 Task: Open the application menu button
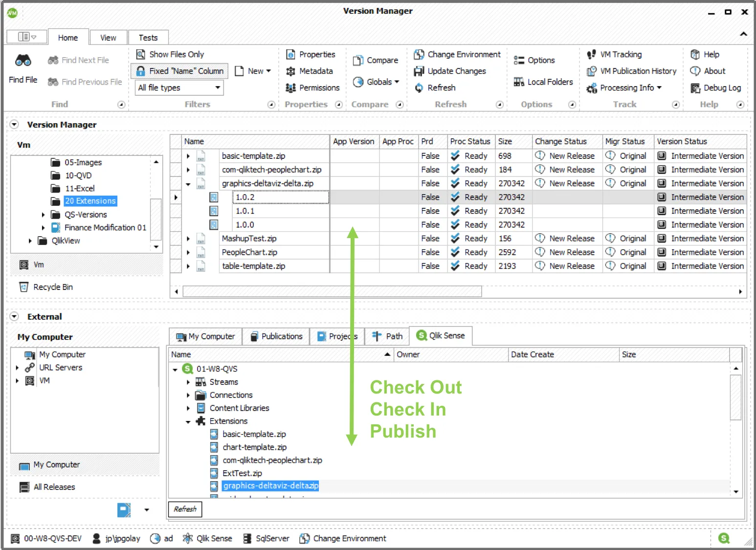27,37
